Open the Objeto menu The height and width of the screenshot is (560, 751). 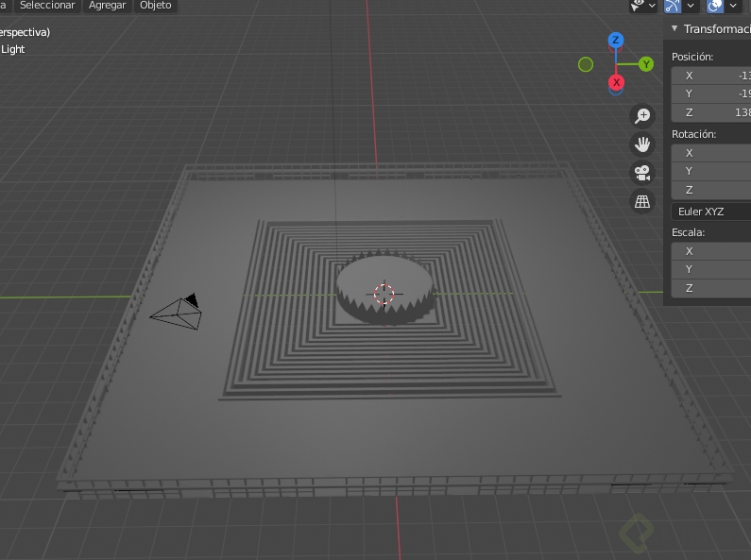coord(155,6)
